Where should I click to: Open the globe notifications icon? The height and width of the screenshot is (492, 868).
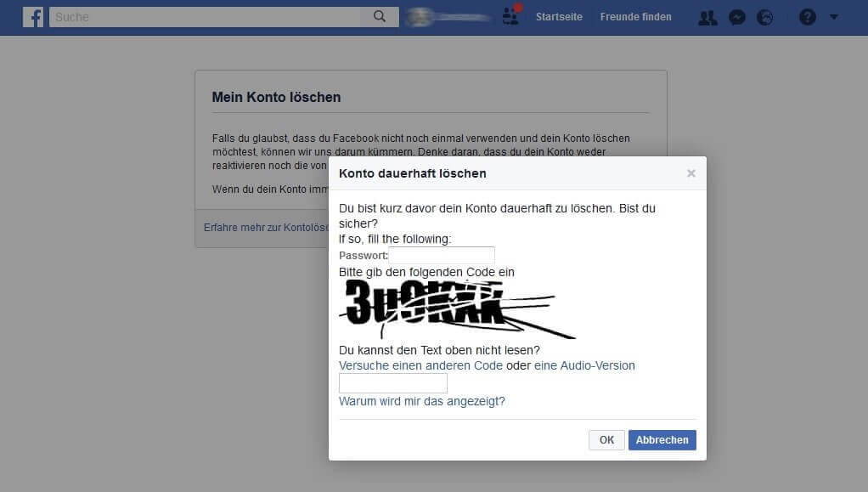pos(765,18)
